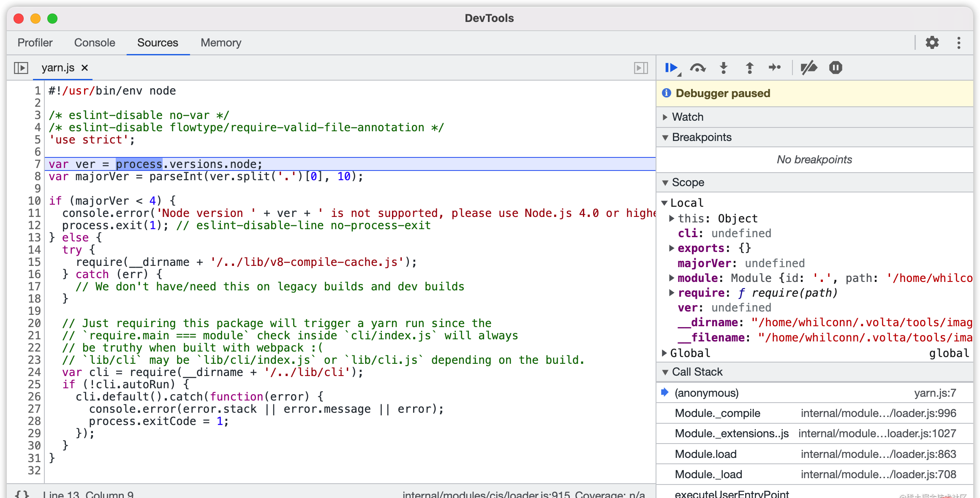Switch to the Profiler tab
980x498 pixels.
point(35,43)
